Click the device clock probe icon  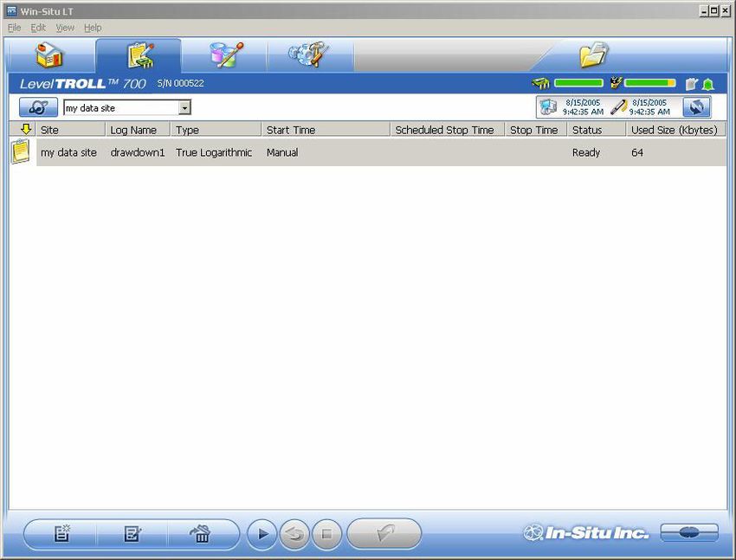pyautogui.click(x=618, y=107)
